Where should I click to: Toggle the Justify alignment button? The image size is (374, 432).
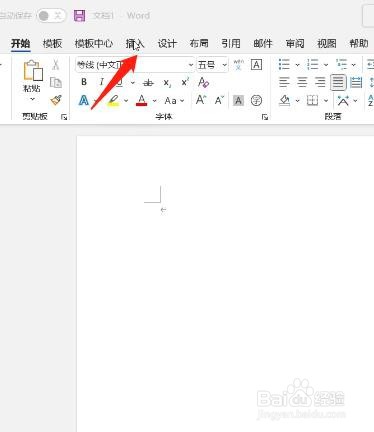pyautogui.click(x=338, y=82)
